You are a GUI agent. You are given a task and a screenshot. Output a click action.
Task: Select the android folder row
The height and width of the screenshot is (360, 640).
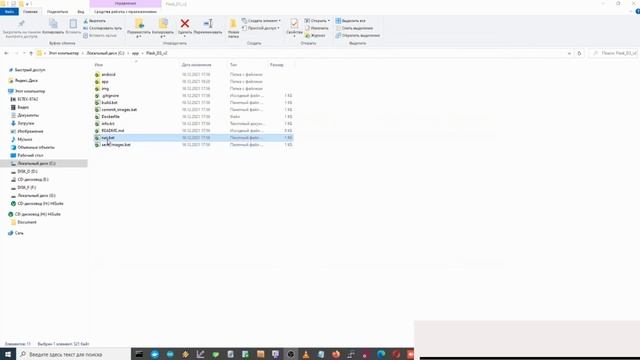pos(193,75)
